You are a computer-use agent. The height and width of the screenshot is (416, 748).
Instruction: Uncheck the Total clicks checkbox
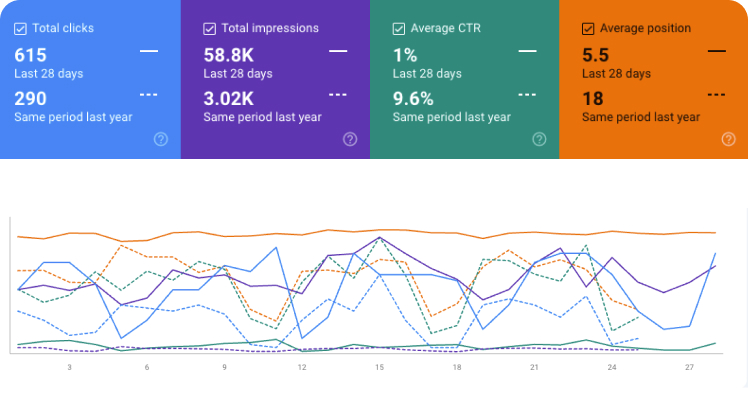(x=21, y=29)
